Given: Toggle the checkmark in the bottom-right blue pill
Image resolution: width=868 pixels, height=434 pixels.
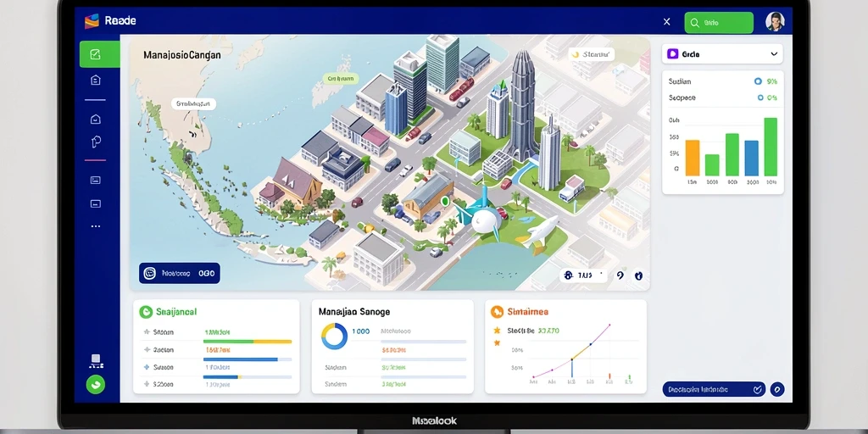Looking at the screenshot, I should [x=757, y=390].
